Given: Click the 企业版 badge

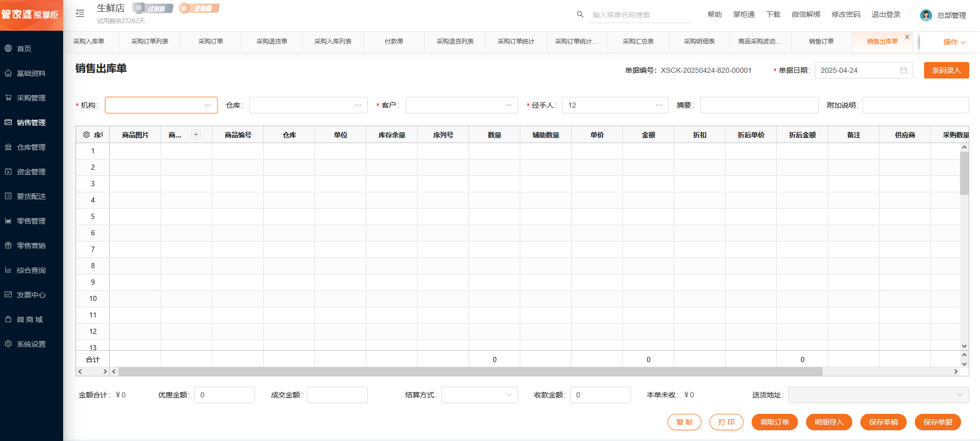Looking at the screenshot, I should [199, 8].
